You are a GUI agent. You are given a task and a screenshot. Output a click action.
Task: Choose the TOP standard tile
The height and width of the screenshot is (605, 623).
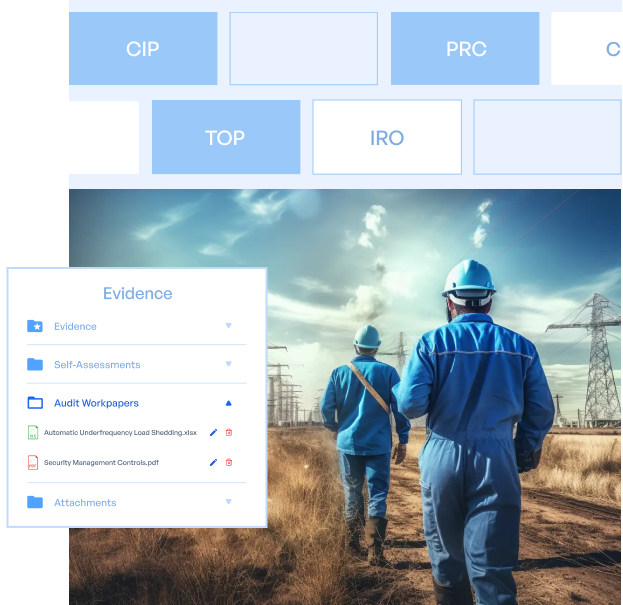coord(226,137)
